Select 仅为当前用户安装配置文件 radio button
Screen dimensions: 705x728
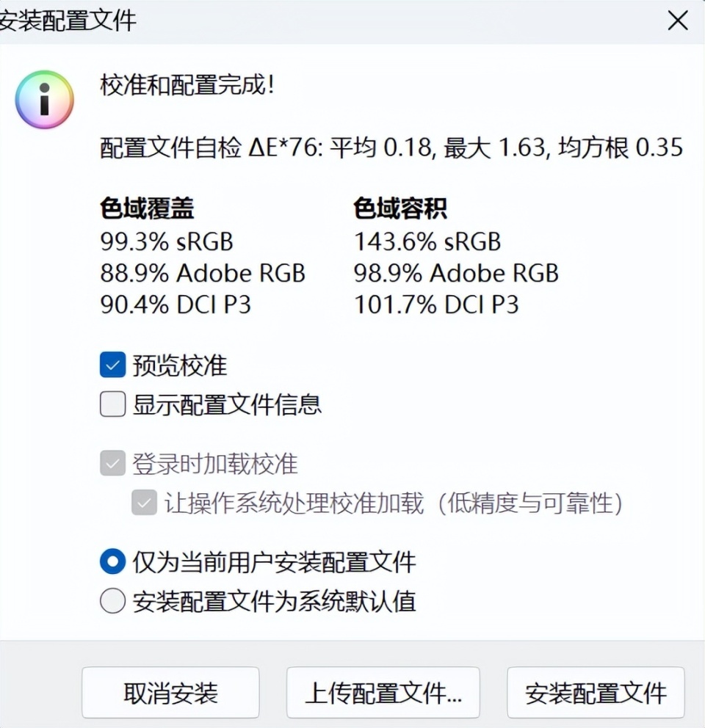(x=112, y=561)
